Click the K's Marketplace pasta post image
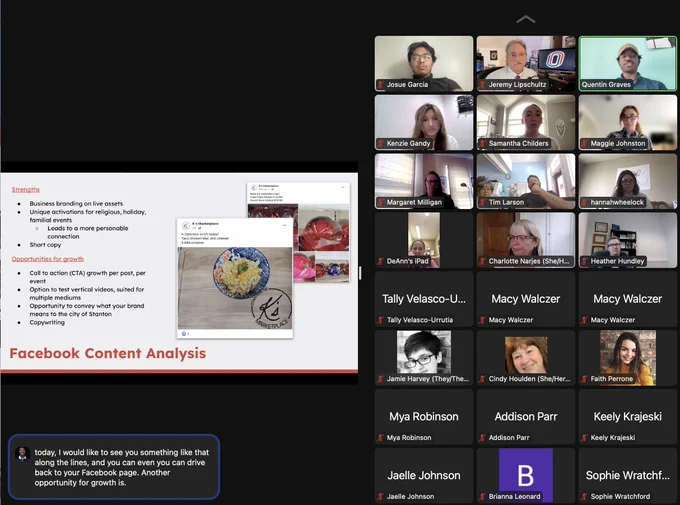680x505 pixels. tap(235, 288)
